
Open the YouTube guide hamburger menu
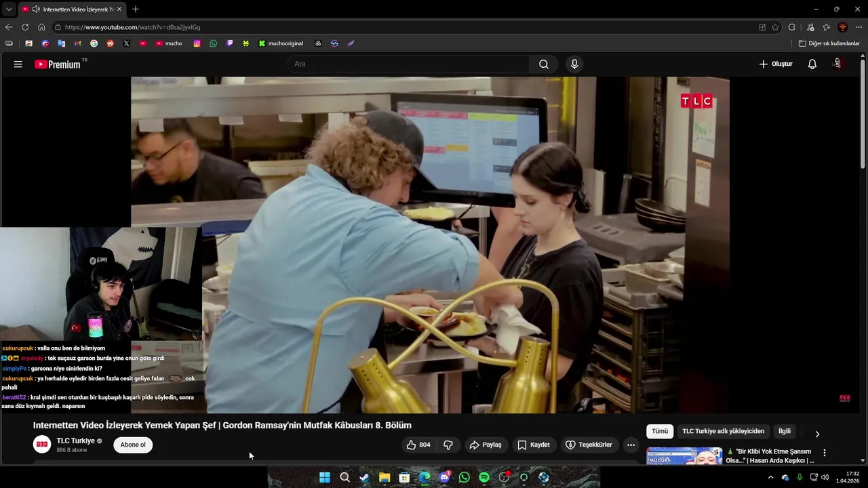(18, 64)
